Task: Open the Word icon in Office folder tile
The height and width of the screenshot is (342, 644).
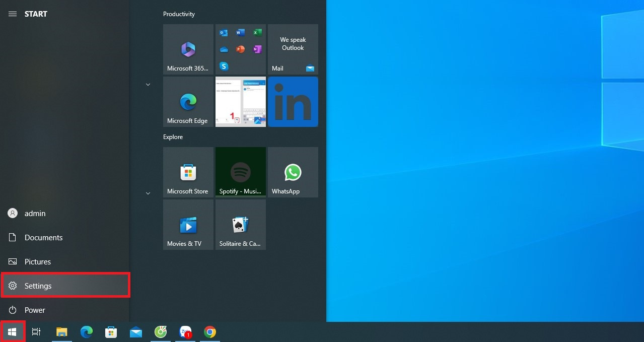Action: 241,33
